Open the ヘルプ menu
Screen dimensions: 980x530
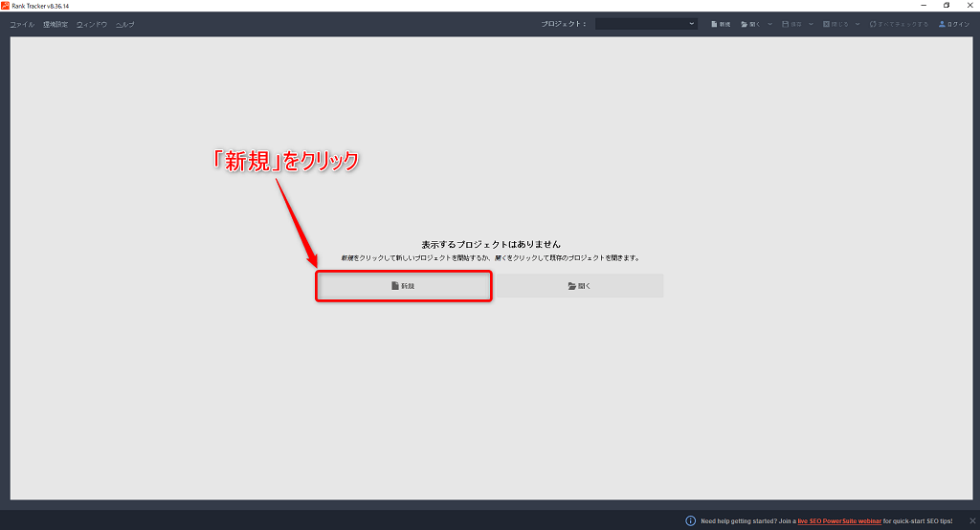124,24
